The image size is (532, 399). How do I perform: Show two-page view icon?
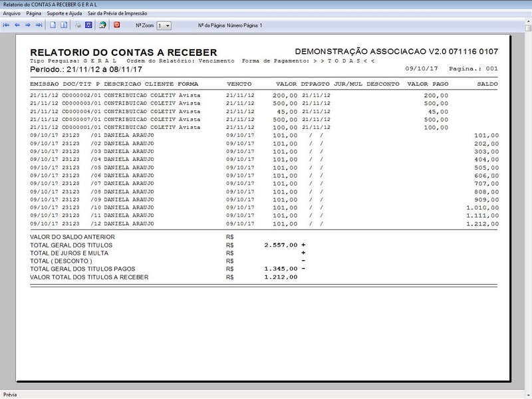pyautogui.click(x=64, y=25)
